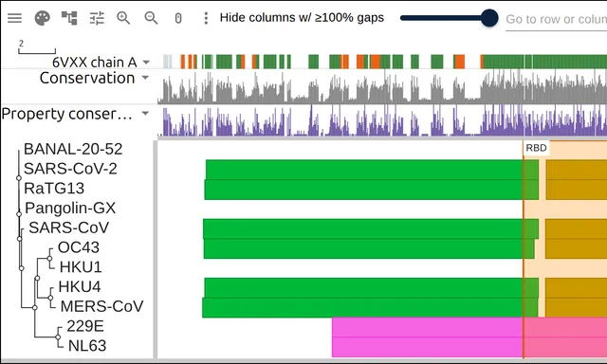Expand the 6VXX chain A dropdown arrow
Screen dimensions: 607x364
[x=146, y=62]
